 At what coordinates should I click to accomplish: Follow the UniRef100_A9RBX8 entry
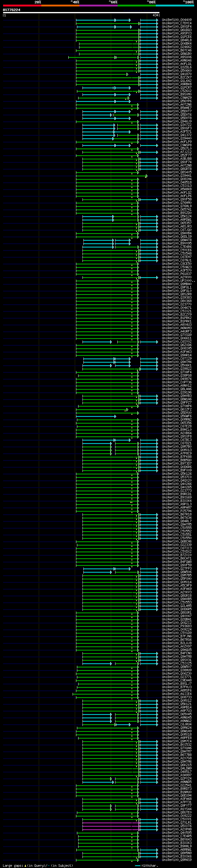click(x=177, y=84)
